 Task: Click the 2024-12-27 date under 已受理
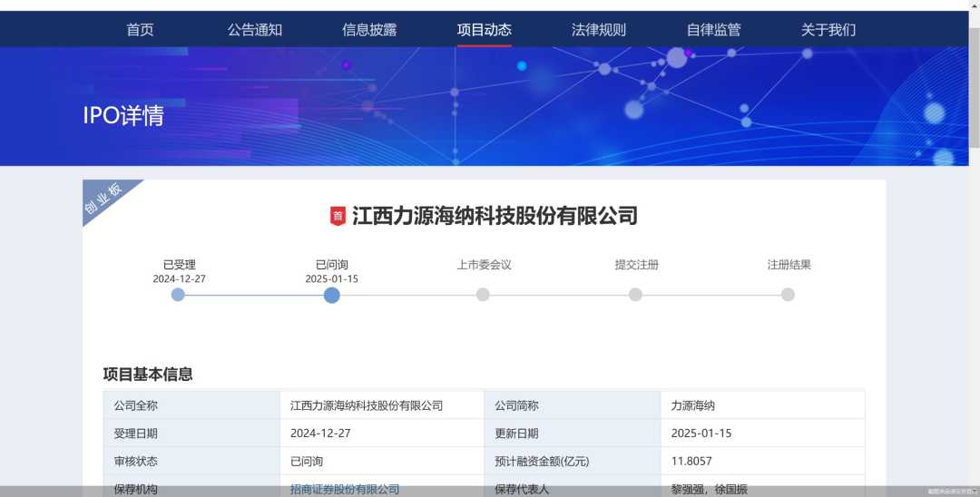pyautogui.click(x=180, y=279)
